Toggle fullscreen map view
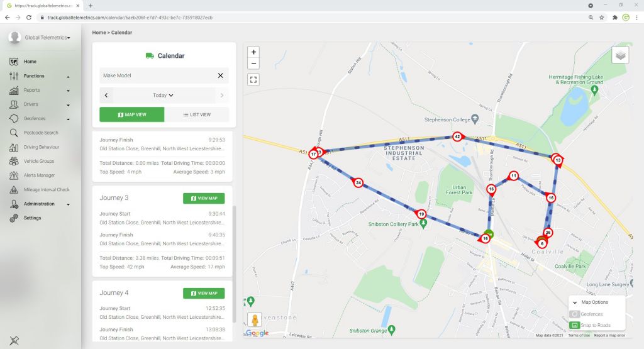 253,79
